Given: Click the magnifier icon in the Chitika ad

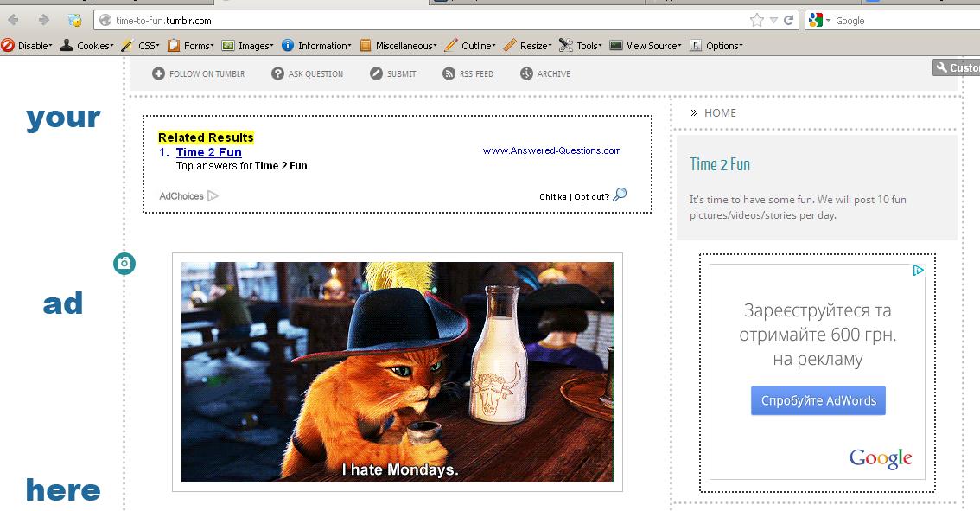Looking at the screenshot, I should [x=620, y=195].
